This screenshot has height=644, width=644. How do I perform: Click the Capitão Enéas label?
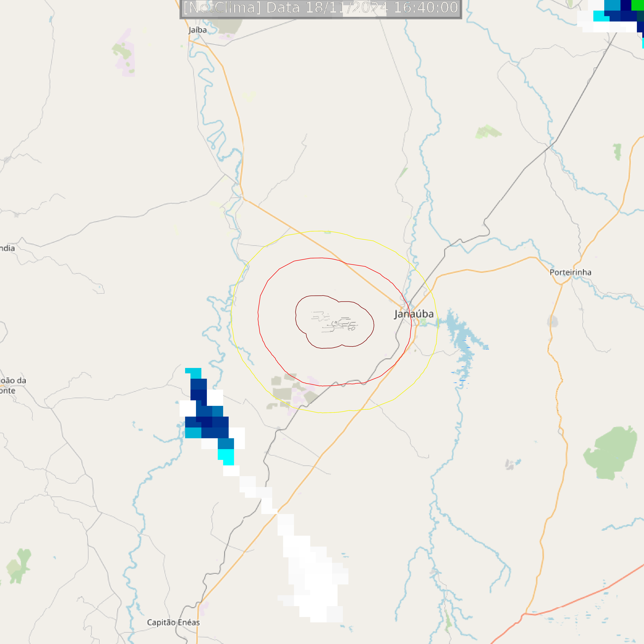tap(173, 622)
